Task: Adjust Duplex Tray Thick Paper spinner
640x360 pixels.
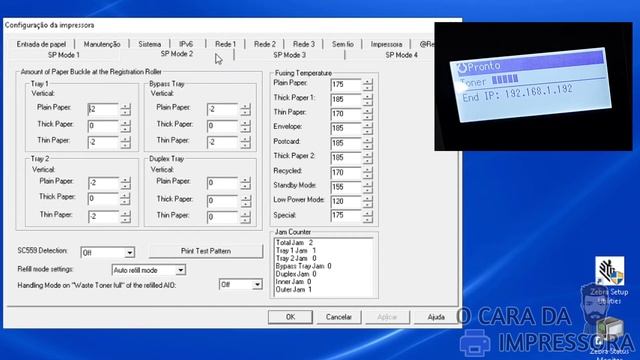Action: tap(245, 200)
